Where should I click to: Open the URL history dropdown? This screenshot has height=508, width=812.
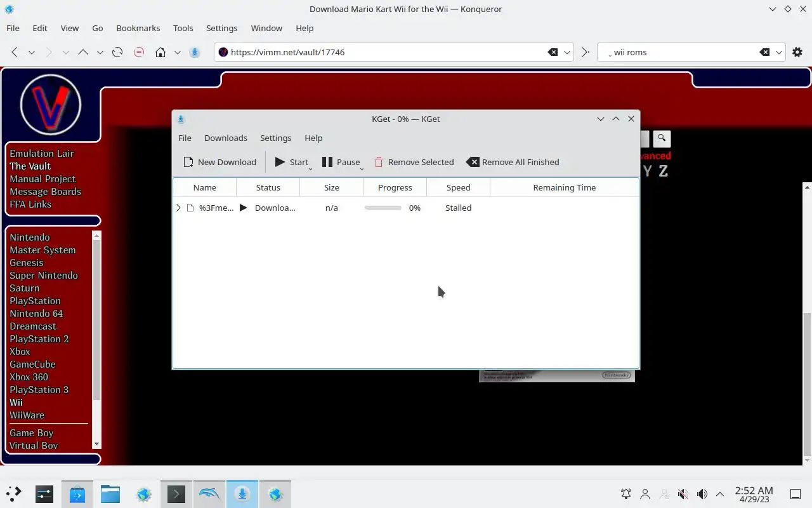568,52
